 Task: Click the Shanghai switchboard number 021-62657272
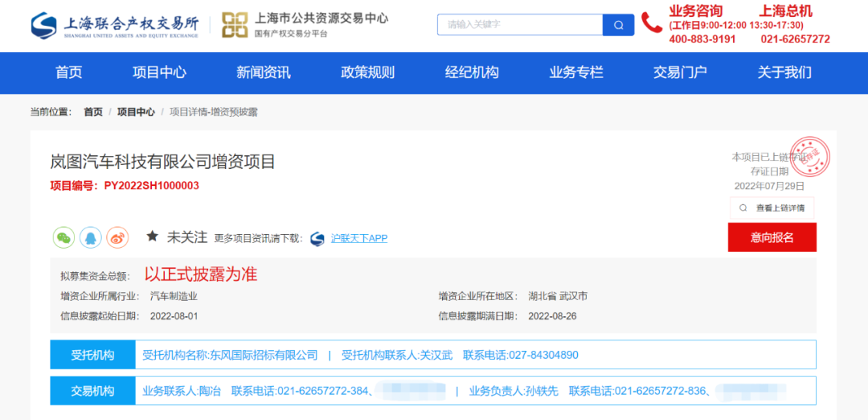[x=796, y=39]
